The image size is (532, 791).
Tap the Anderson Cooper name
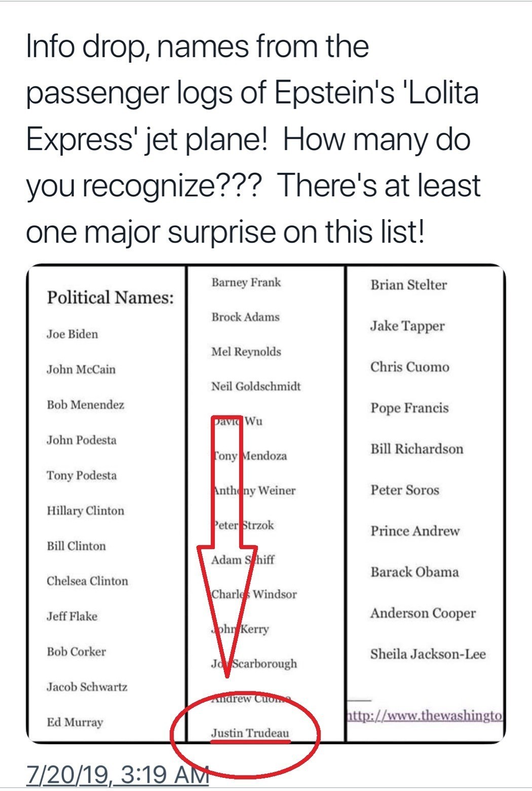pos(423,613)
